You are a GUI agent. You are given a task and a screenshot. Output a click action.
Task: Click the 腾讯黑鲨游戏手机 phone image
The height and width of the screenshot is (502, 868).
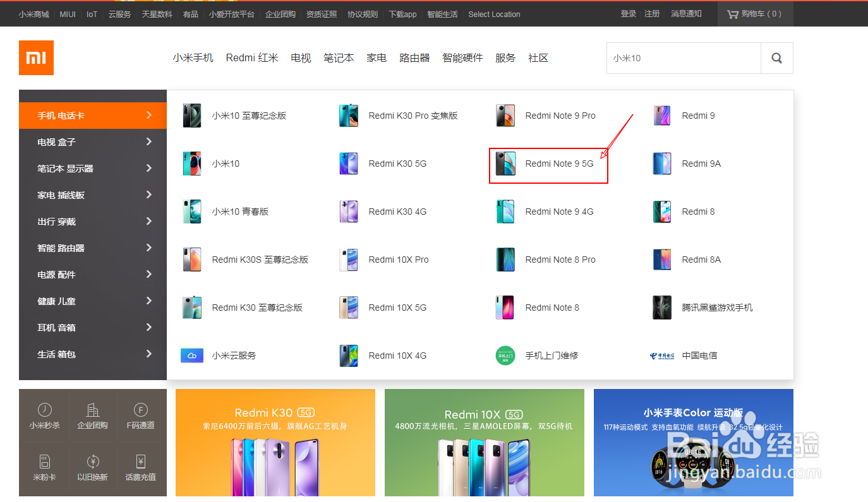click(x=662, y=308)
